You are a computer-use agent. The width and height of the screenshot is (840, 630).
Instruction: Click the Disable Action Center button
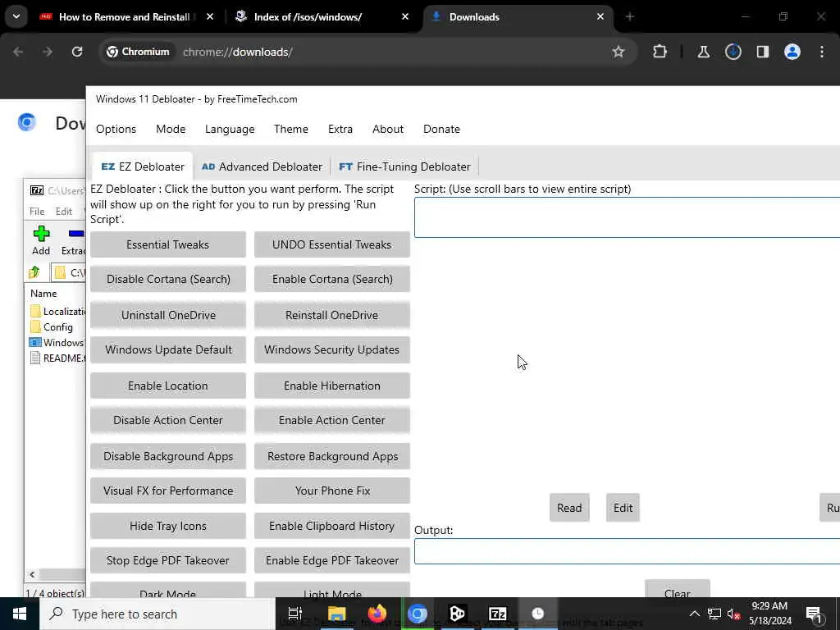pyautogui.click(x=167, y=420)
